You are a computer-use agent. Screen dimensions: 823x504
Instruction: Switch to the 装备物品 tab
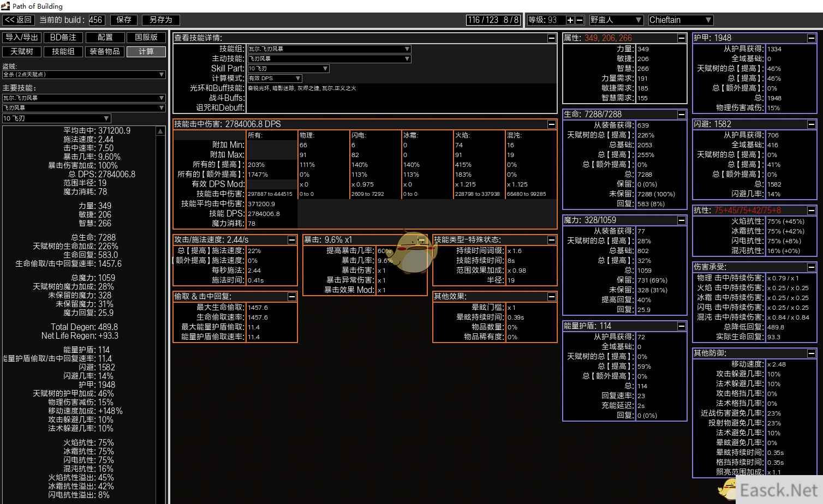pyautogui.click(x=105, y=52)
